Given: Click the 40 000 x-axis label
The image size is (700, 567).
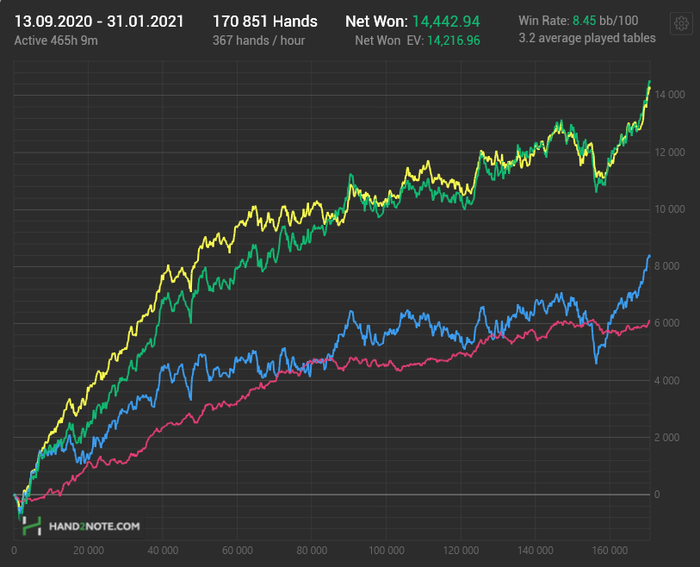Looking at the screenshot, I should coord(163,550).
